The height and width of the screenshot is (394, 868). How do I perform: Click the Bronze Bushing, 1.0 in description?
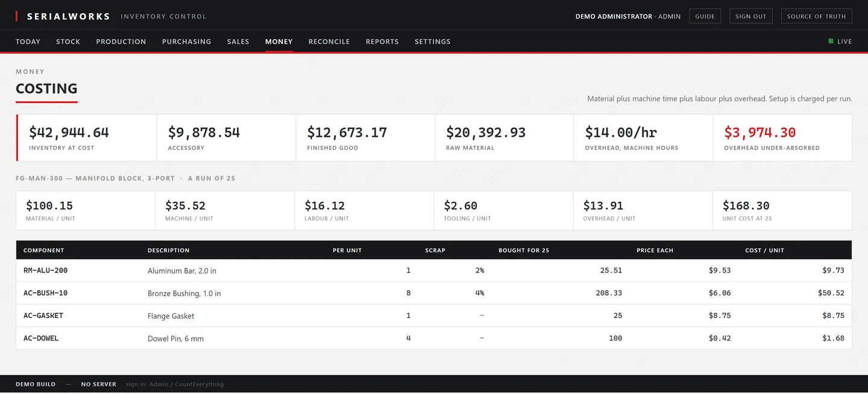pyautogui.click(x=184, y=293)
